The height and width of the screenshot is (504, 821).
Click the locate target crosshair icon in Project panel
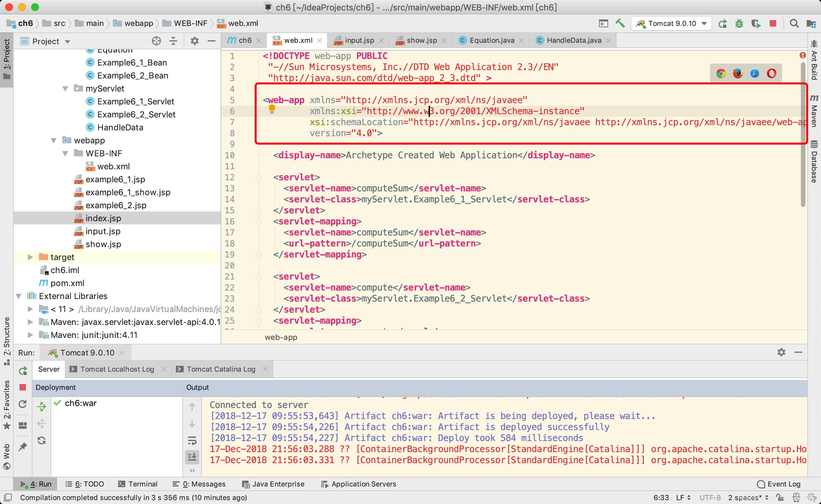point(156,41)
